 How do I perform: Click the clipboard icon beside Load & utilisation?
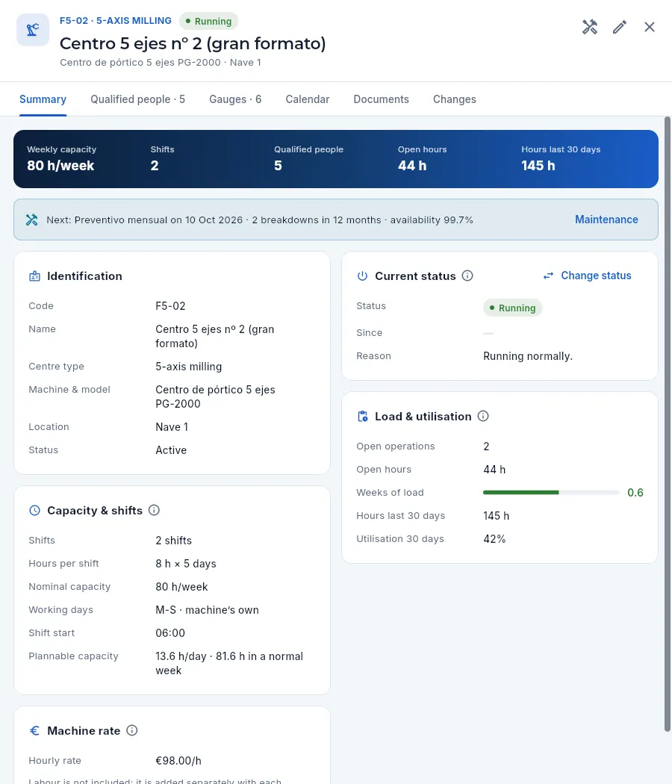[362, 417]
